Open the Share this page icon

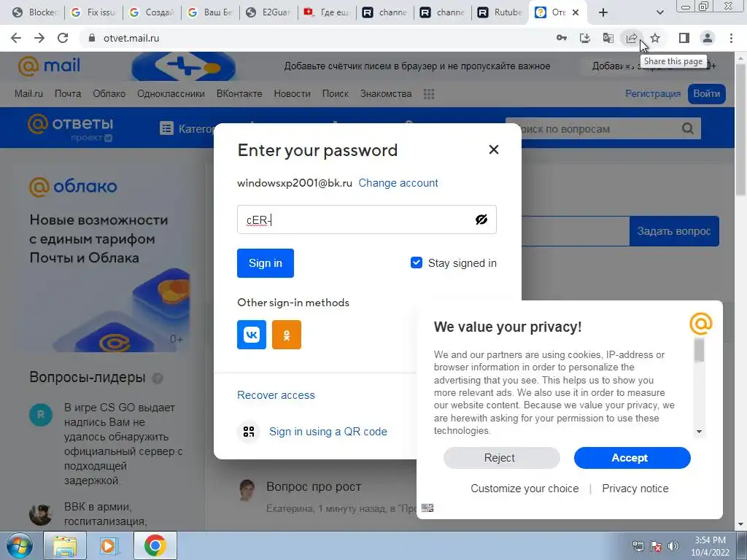[x=632, y=38]
